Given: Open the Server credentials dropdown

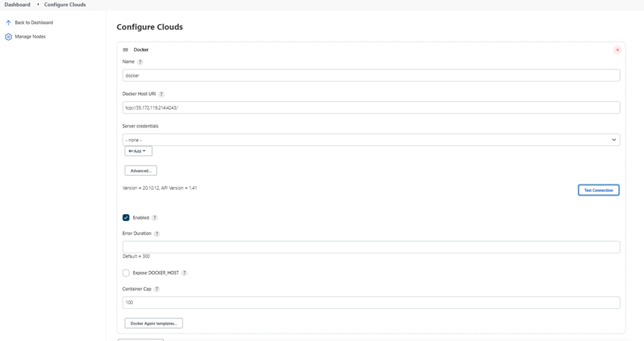Looking at the screenshot, I should point(371,140).
